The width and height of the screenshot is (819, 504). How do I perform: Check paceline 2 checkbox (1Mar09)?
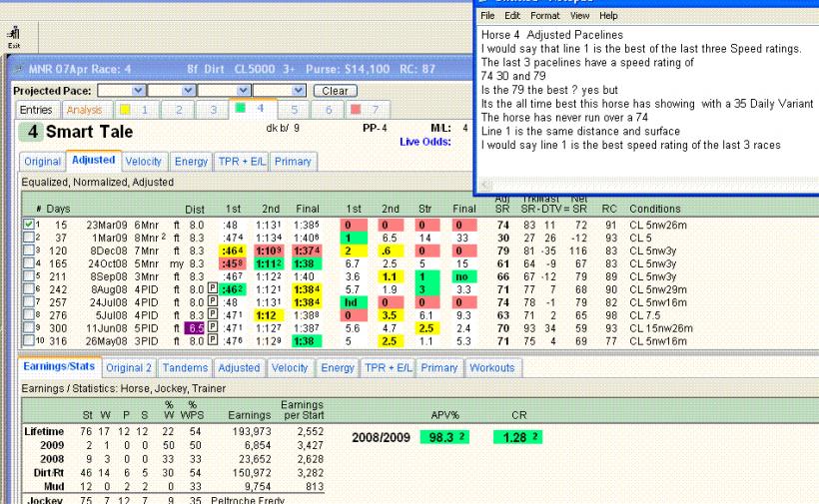point(29,238)
